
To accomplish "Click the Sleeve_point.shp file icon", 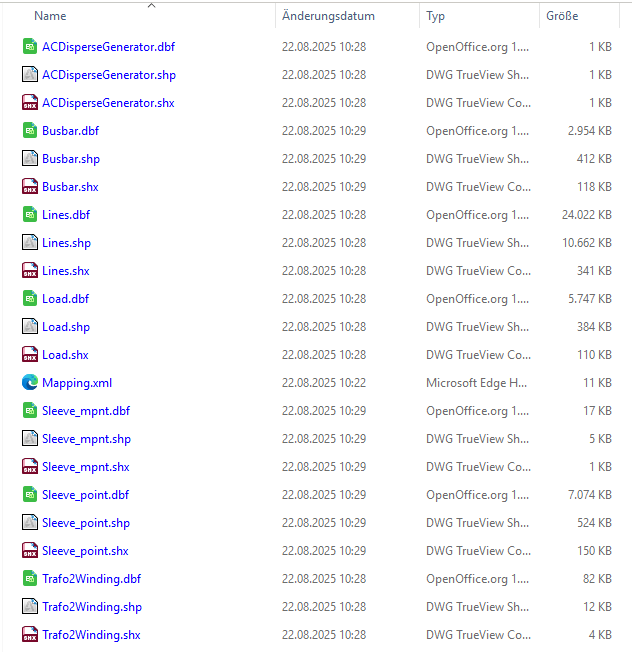I will coord(30,523).
